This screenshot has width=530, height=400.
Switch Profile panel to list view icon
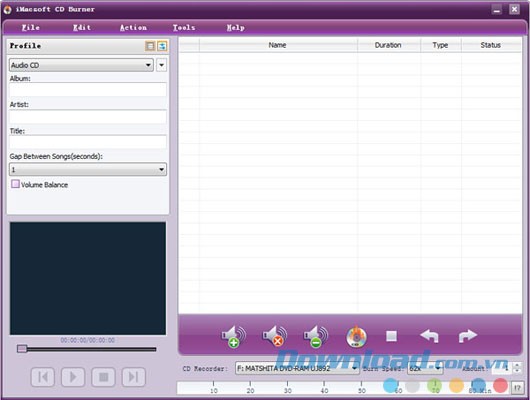click(150, 46)
